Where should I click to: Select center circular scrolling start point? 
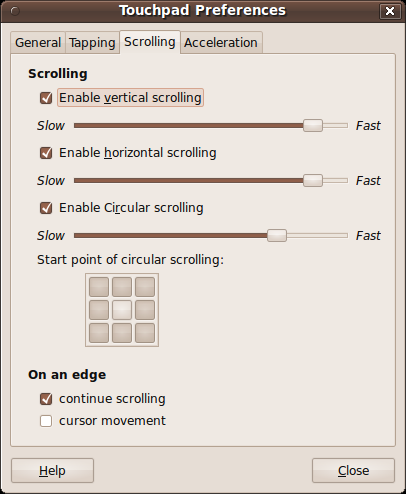click(122, 310)
